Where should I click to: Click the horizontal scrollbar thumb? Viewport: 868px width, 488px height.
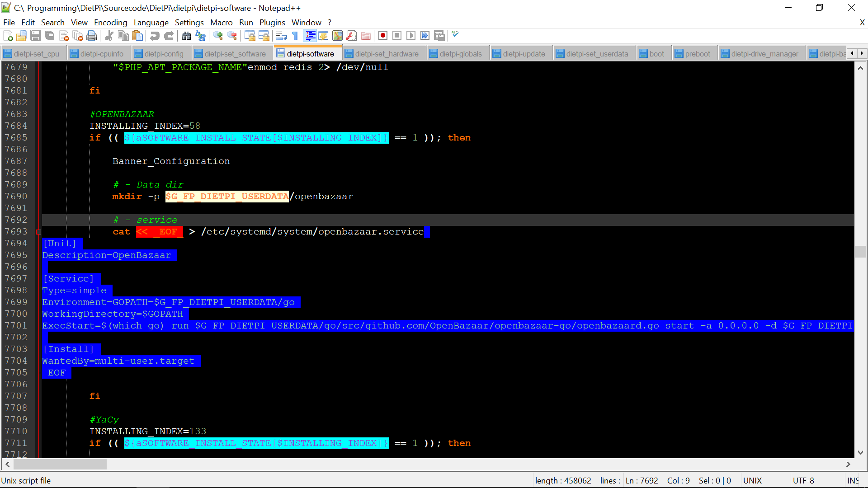[60, 464]
